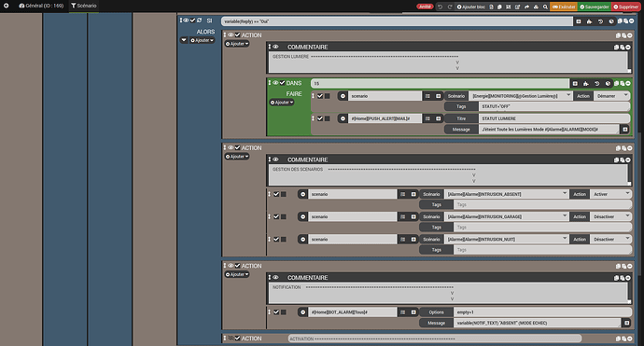Click the undo arrow in the top toolbar

440,7
